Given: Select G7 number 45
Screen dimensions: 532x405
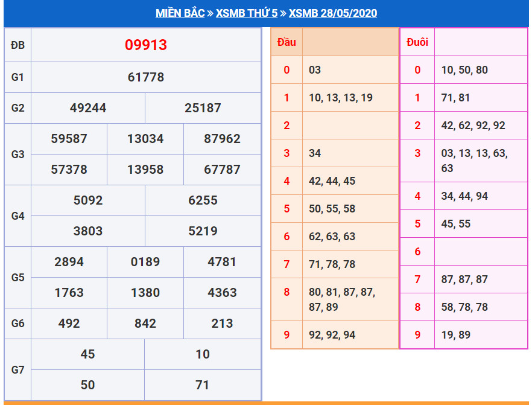Looking at the screenshot, I should point(88,354).
